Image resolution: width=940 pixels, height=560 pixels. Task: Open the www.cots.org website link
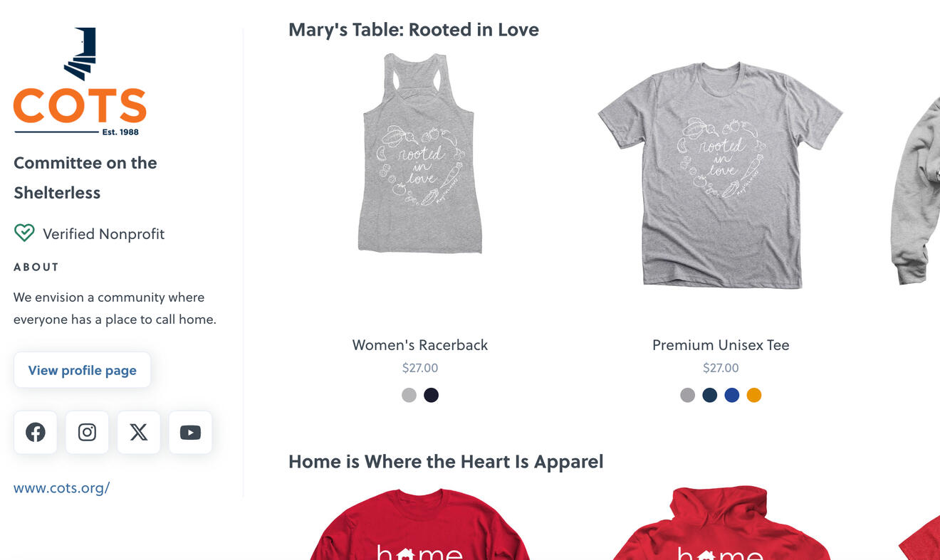(62, 487)
